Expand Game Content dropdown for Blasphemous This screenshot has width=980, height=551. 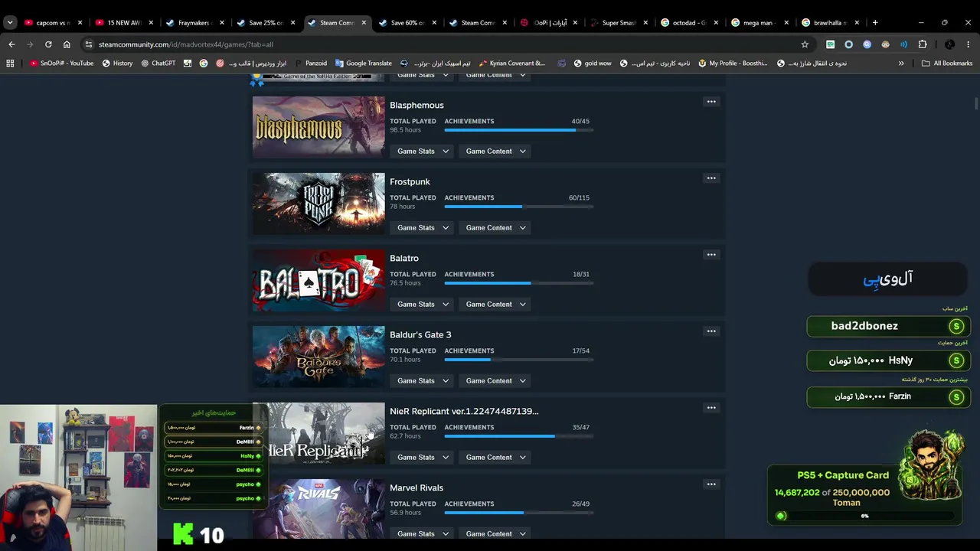pyautogui.click(x=495, y=152)
